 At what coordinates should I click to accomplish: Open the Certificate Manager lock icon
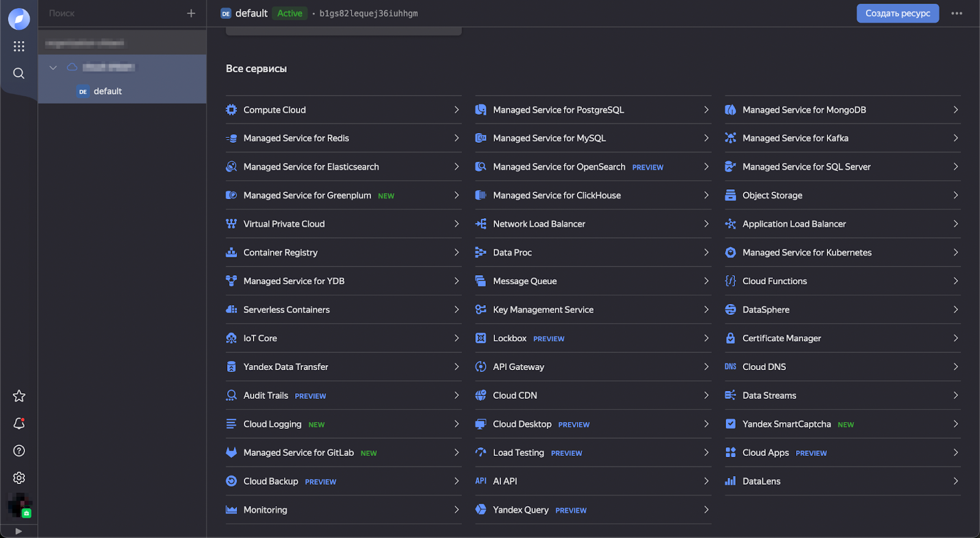[730, 338]
